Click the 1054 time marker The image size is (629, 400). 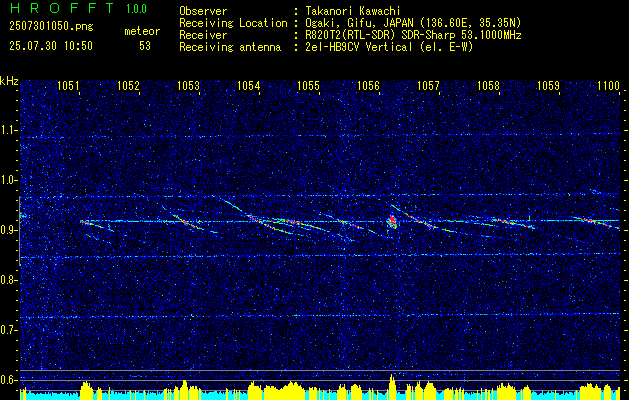coord(248,85)
